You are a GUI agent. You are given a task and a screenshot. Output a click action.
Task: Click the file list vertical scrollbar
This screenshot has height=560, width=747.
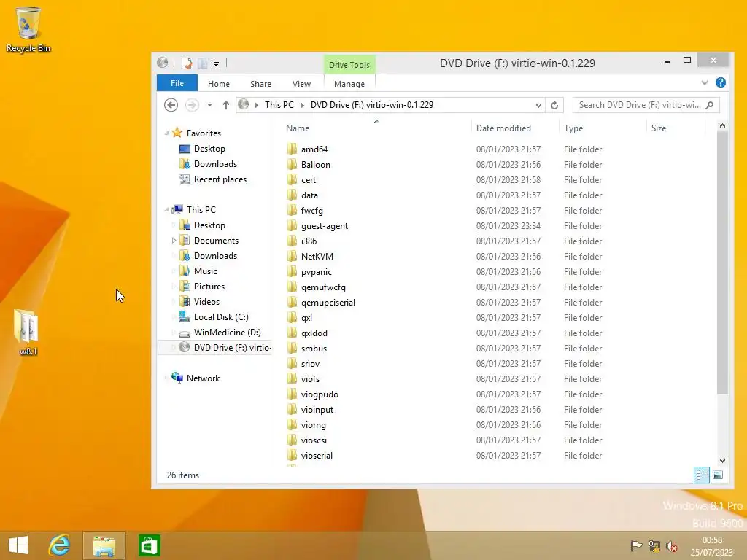pos(722,262)
